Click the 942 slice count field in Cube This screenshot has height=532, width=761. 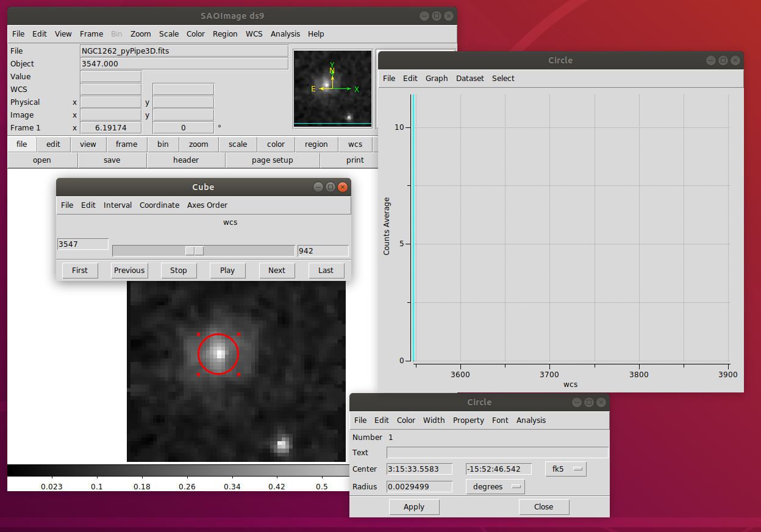pyautogui.click(x=323, y=251)
